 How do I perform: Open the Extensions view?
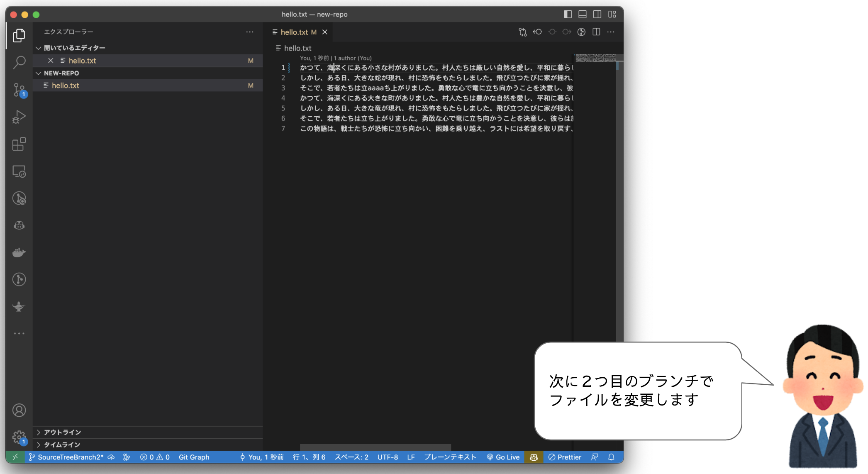[19, 144]
